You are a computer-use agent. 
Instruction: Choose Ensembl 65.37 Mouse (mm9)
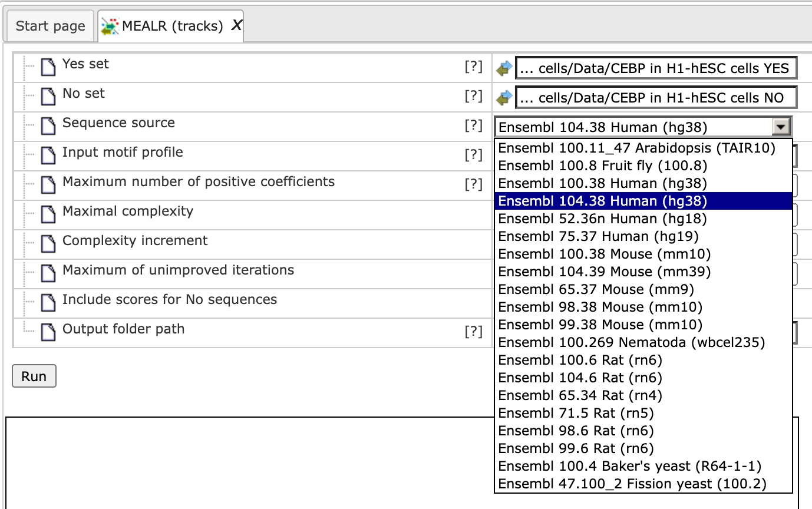click(x=643, y=289)
